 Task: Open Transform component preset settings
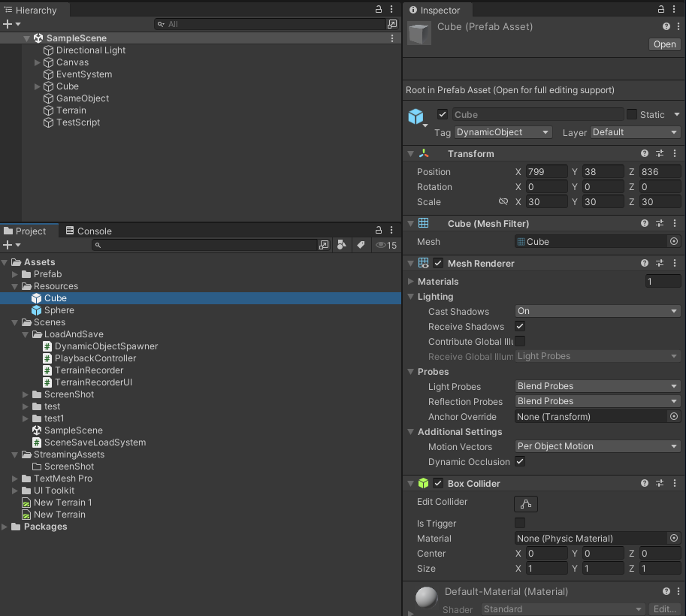(659, 153)
